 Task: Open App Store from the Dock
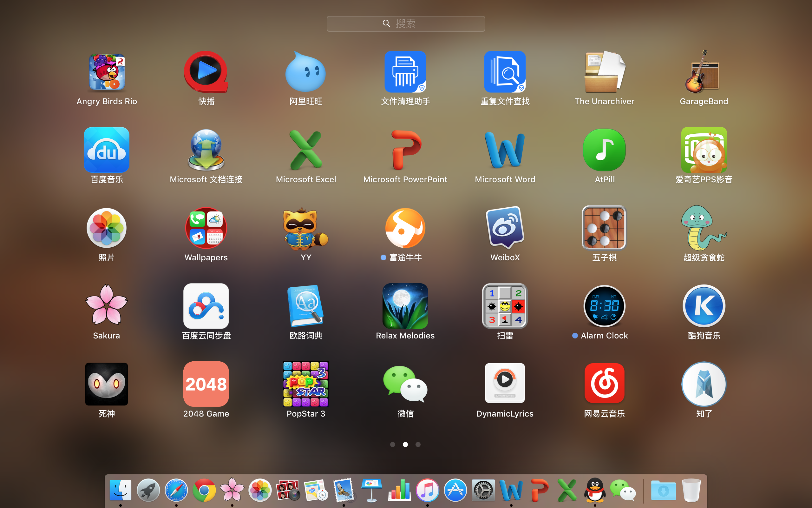455,490
